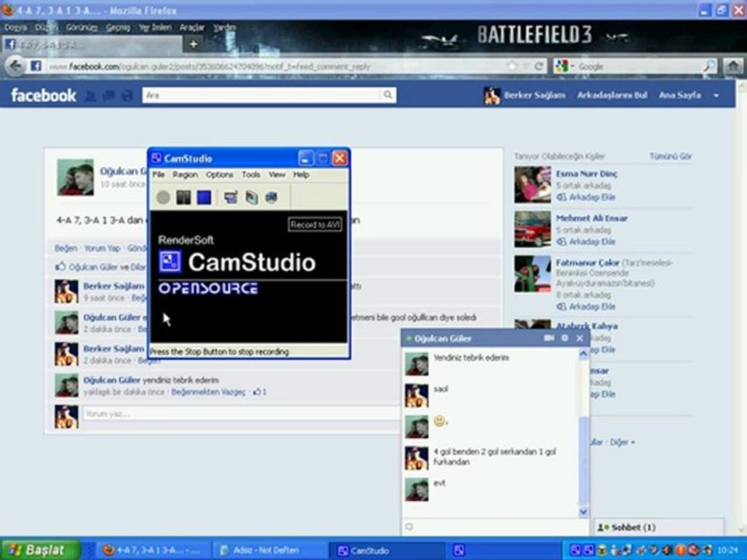The image size is (747, 560).
Task: Stop recording with the blue Stop button
Action: (204, 197)
